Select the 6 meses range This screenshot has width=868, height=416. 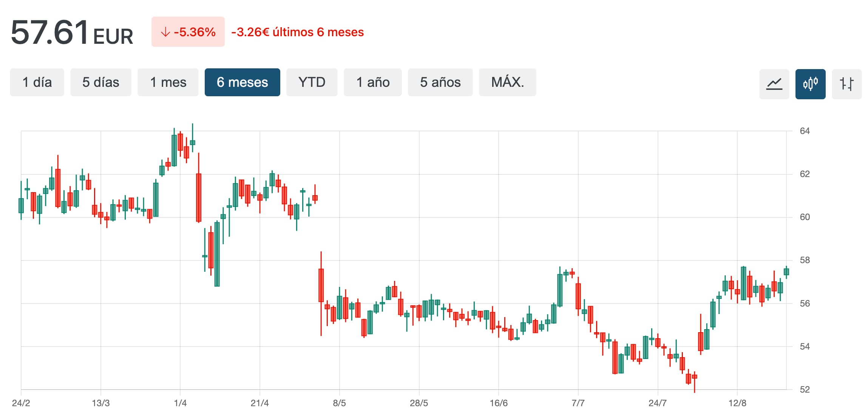[x=242, y=82]
